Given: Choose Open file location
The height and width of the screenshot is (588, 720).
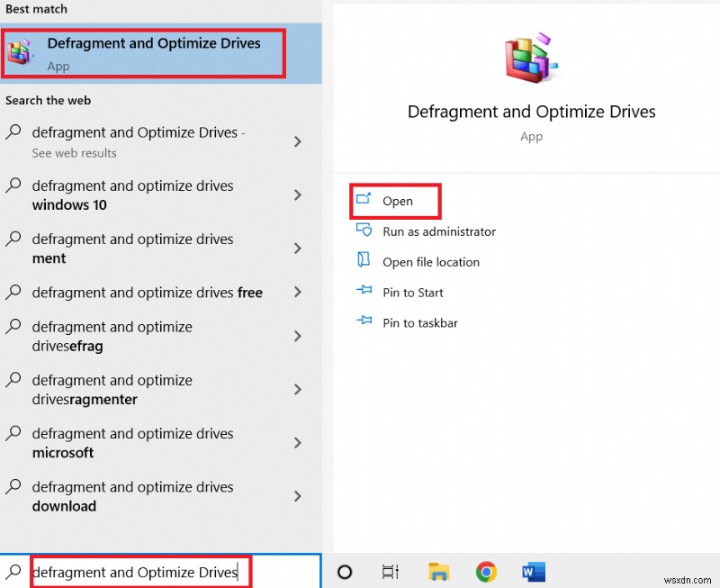Looking at the screenshot, I should pyautogui.click(x=431, y=262).
